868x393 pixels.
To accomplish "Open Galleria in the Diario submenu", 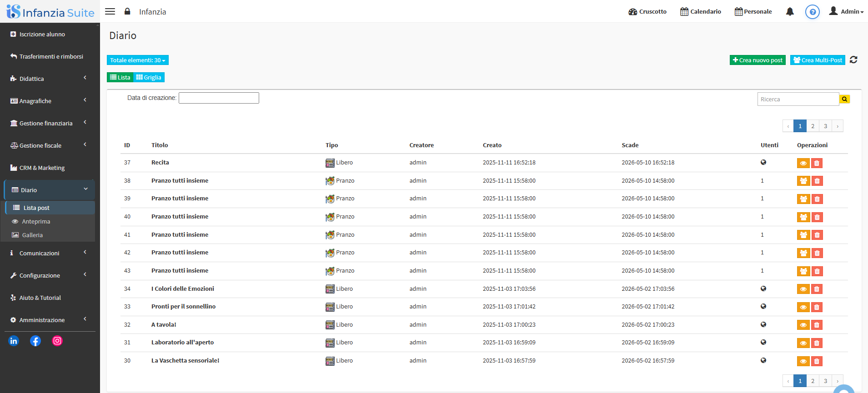I will (x=32, y=235).
